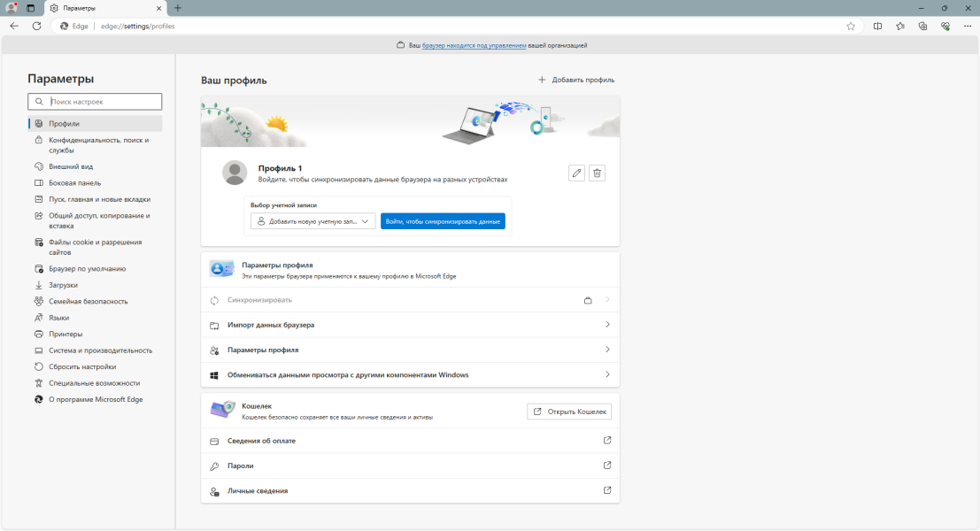Open browser essentials heart icon

click(945, 27)
